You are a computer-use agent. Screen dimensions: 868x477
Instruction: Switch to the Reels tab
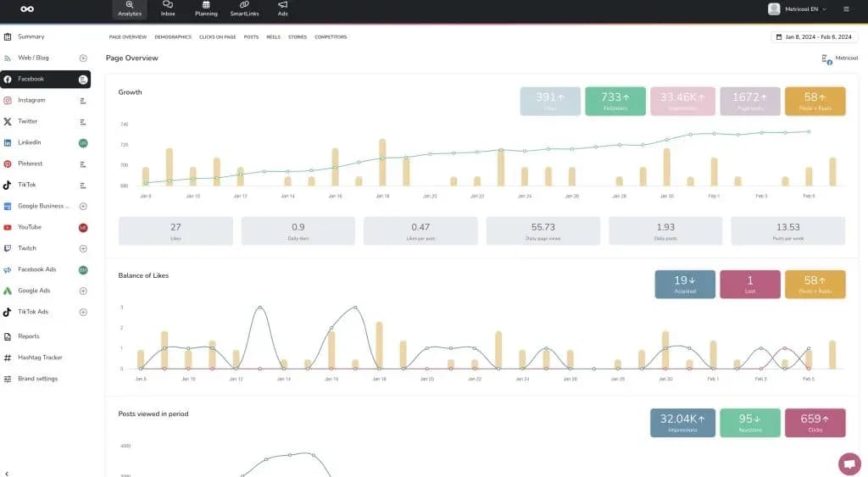[x=274, y=37]
